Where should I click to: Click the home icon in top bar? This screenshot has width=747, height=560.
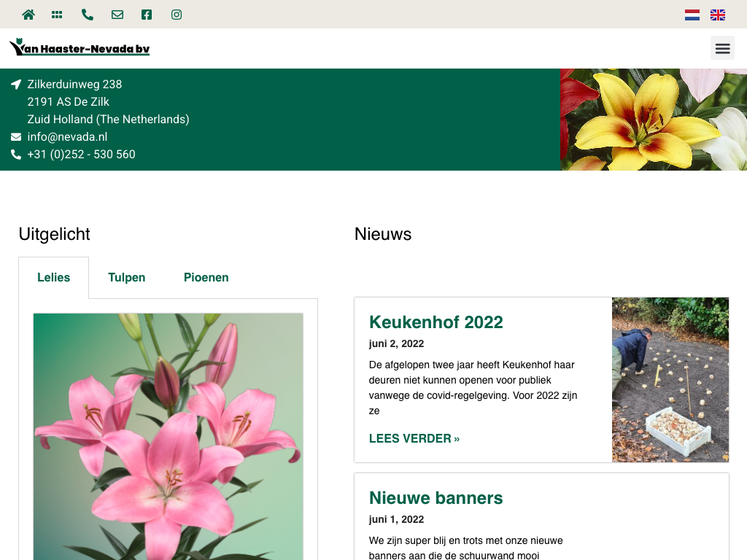(28, 15)
